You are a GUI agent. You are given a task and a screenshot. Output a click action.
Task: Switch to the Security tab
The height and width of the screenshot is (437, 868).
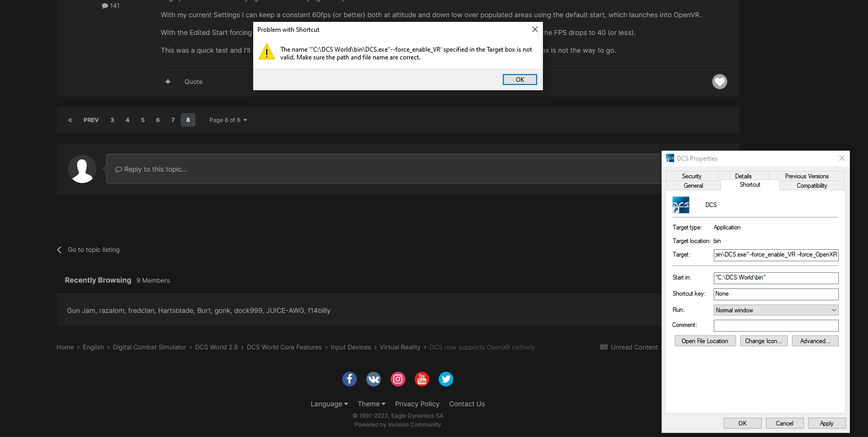click(x=692, y=176)
